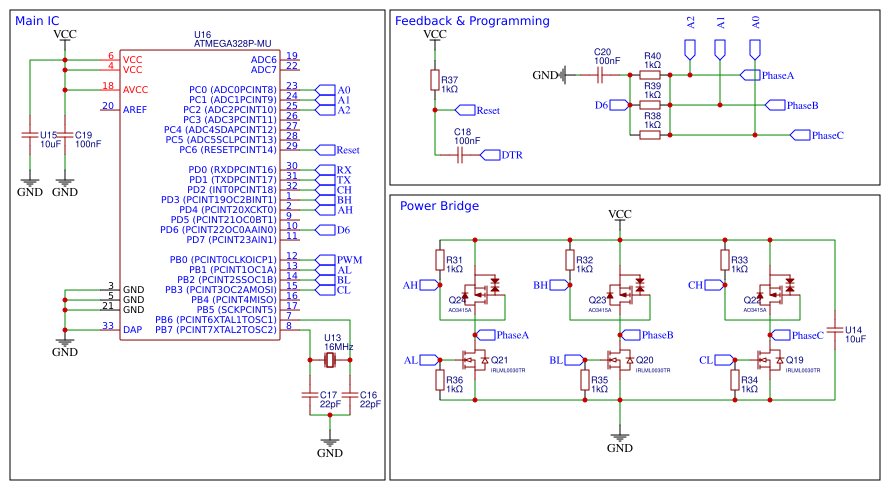Image resolution: width=890 pixels, height=490 pixels.
Task: Click PhaseB flag in Power Bridge
Action: [x=630, y=335]
